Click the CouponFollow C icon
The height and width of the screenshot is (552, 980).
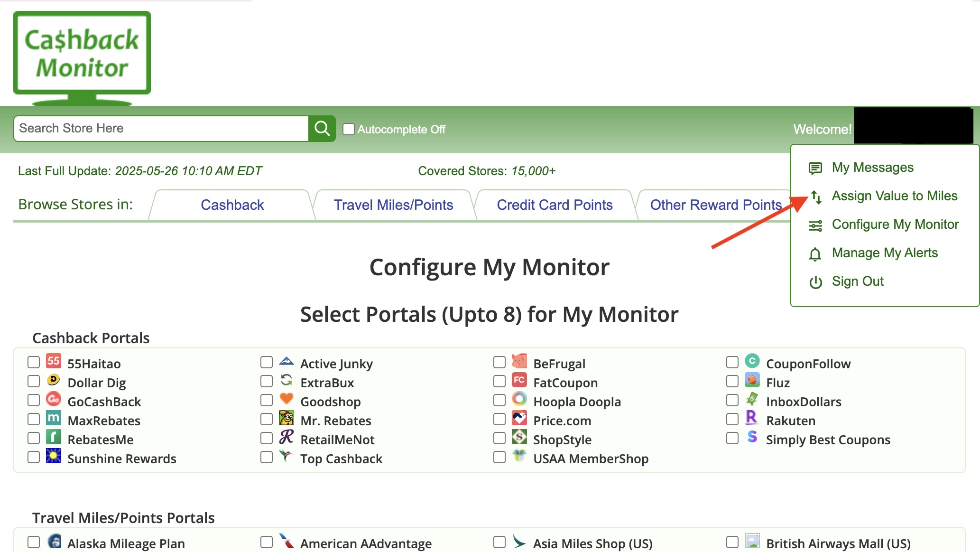coord(752,361)
